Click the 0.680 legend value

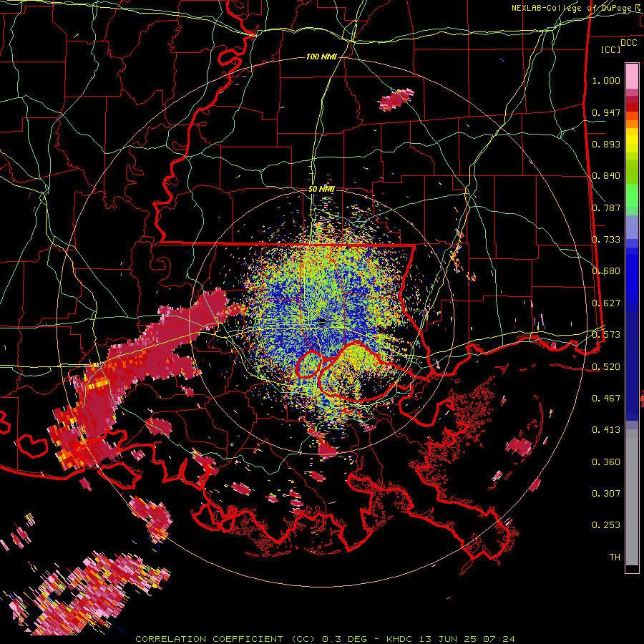pyautogui.click(x=606, y=271)
